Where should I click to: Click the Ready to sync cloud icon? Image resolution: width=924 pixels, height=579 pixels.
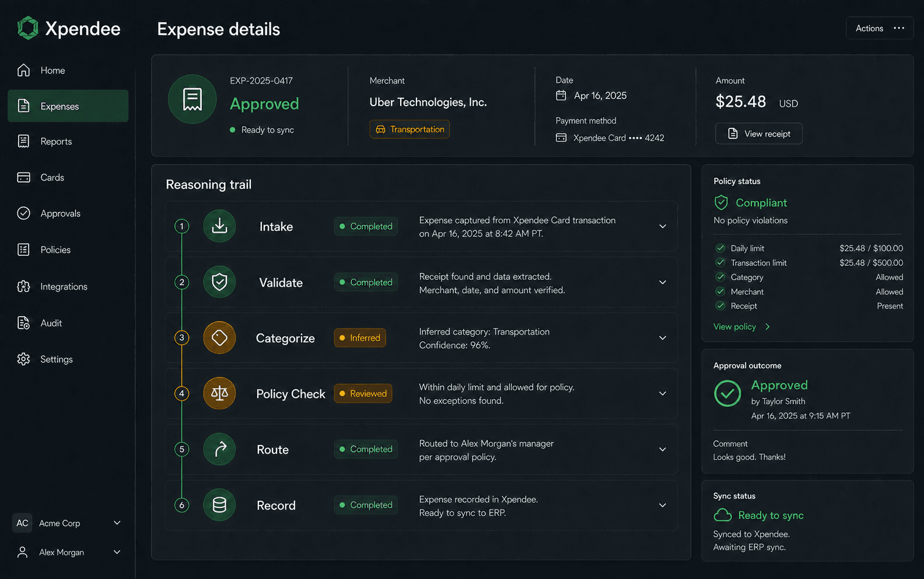[723, 515]
